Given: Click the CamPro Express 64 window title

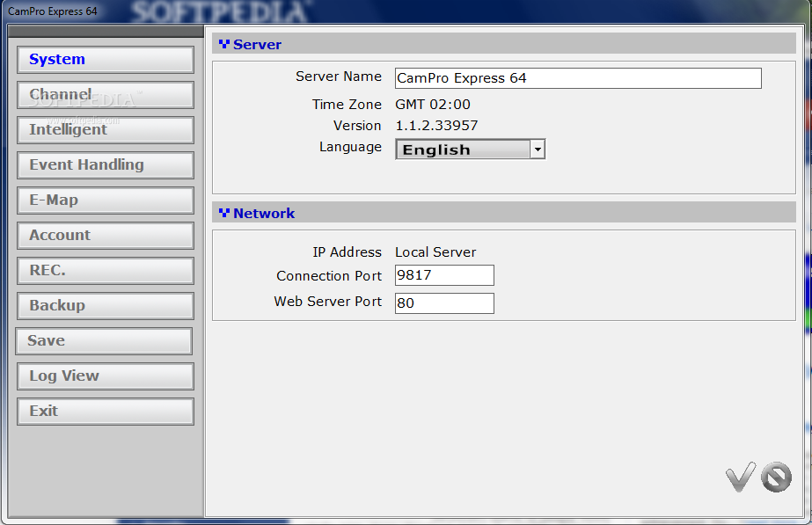Looking at the screenshot, I should 52,11.
